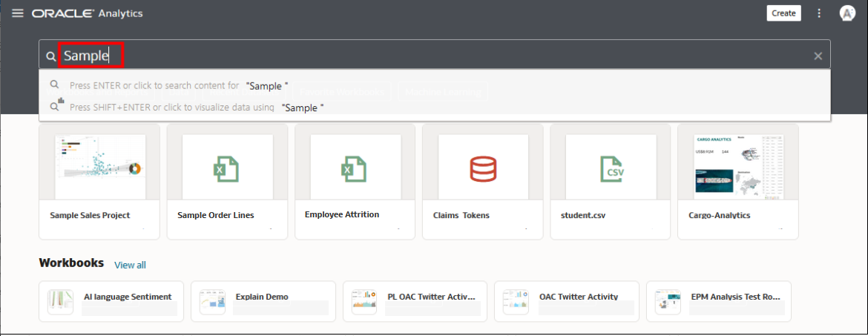Viewport: 868px width, 336px height.
Task: Click the search magnifier icon in search bar
Action: click(51, 56)
